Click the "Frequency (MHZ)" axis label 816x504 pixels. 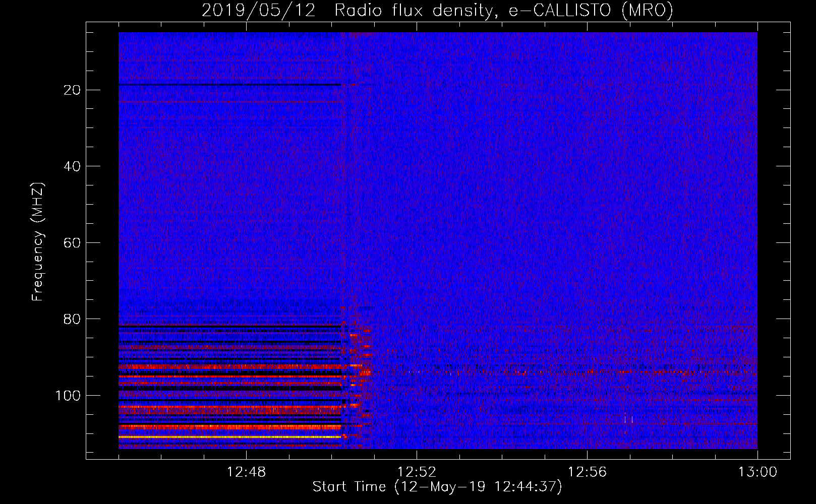[x=38, y=242]
